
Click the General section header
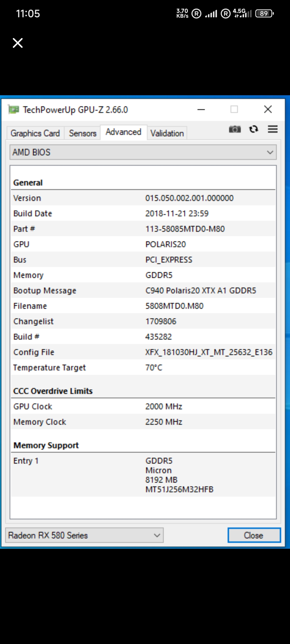[28, 183]
